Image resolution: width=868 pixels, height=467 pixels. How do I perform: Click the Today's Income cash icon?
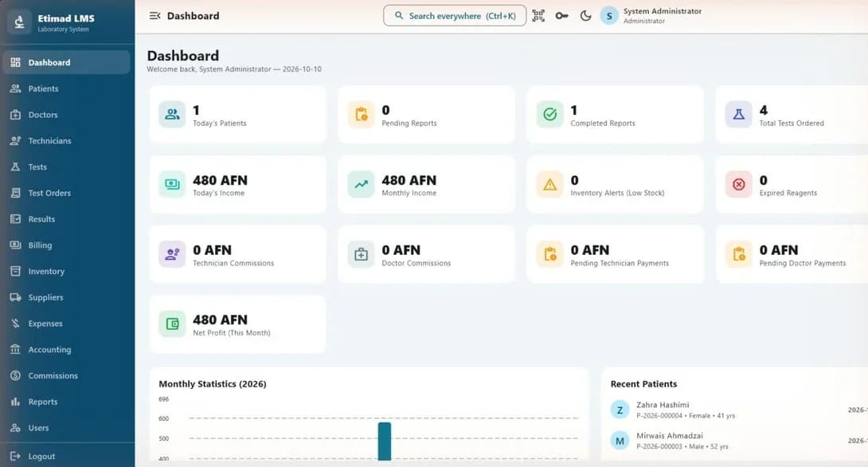tap(172, 184)
